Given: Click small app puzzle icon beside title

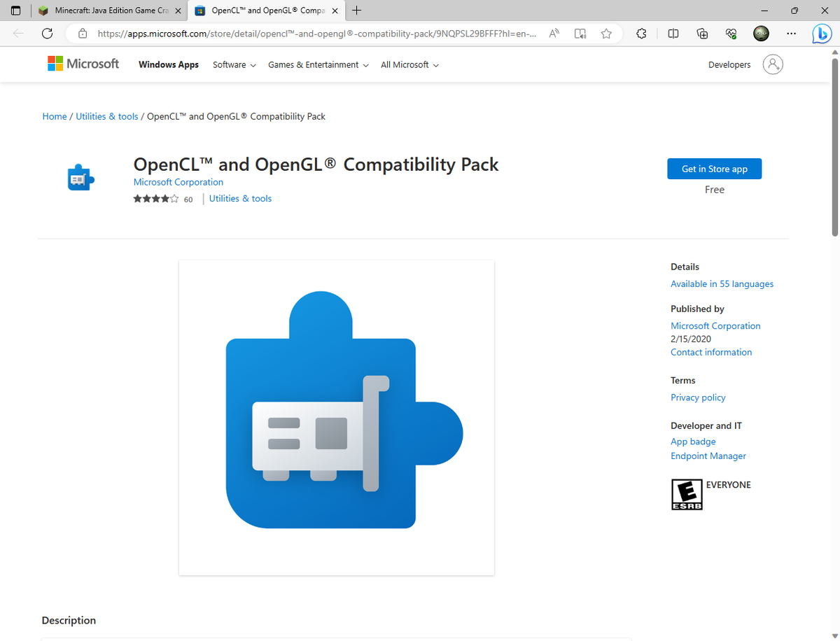Looking at the screenshot, I should pyautogui.click(x=80, y=179).
